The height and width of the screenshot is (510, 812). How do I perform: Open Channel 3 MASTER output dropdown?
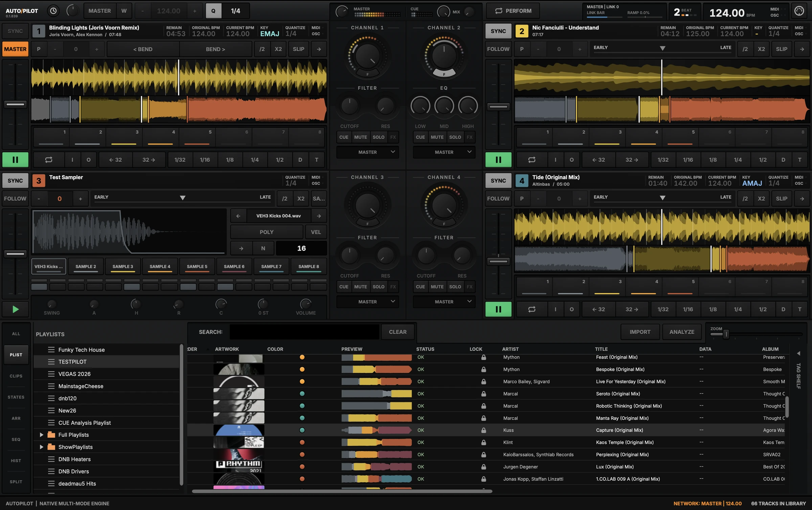click(x=367, y=302)
